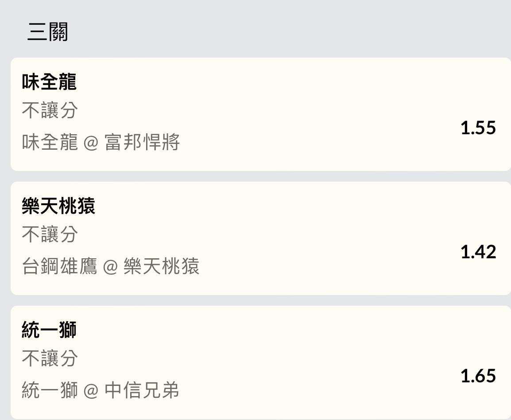Select the bold 統一獅 pick title
This screenshot has width=511, height=420.
(x=49, y=330)
